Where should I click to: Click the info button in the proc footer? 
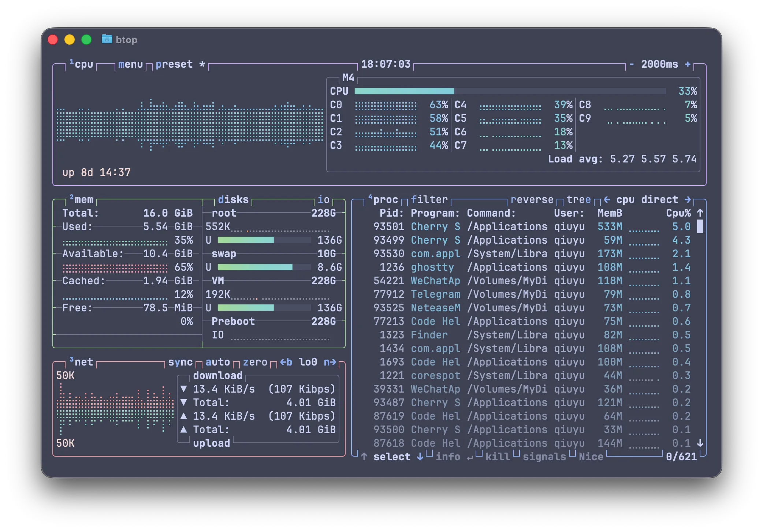click(448, 457)
